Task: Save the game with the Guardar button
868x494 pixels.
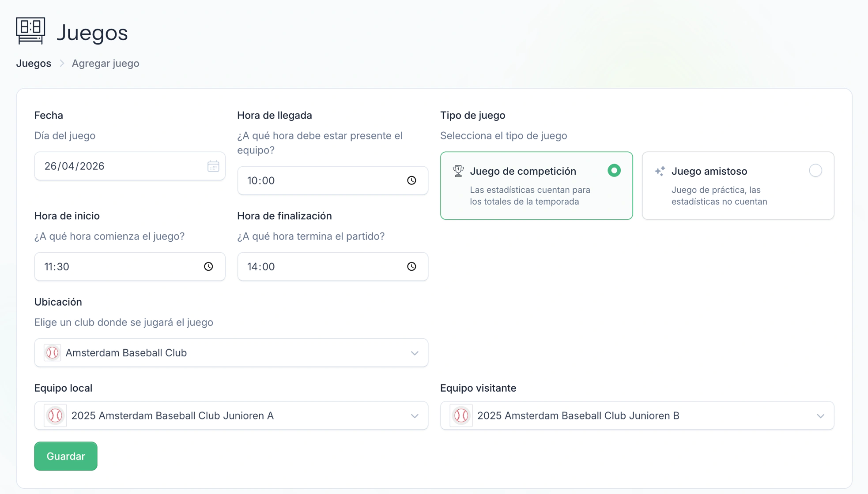Action: pos(66,456)
